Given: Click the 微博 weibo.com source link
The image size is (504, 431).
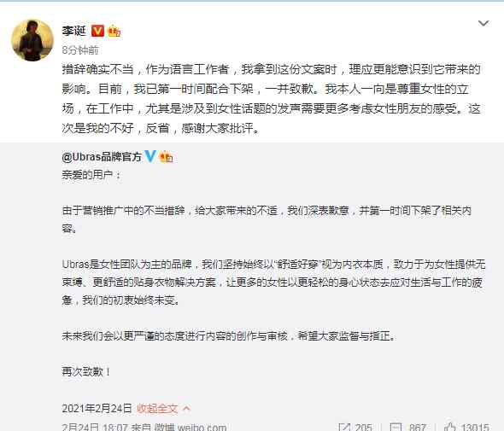Looking at the screenshot, I should (190, 427).
